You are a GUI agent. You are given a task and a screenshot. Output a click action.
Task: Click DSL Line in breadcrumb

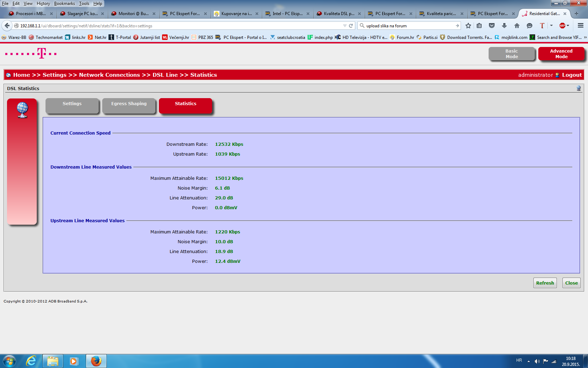(x=165, y=75)
